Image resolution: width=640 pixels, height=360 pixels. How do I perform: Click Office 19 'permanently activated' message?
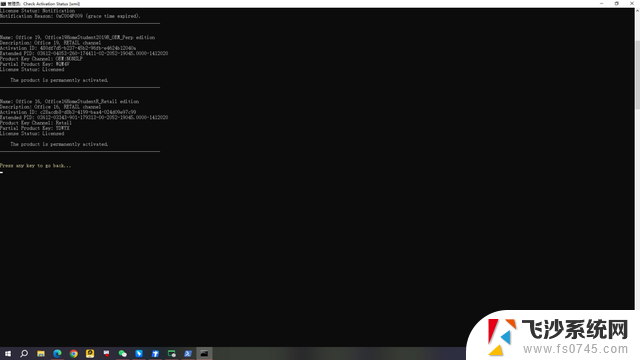[59, 80]
